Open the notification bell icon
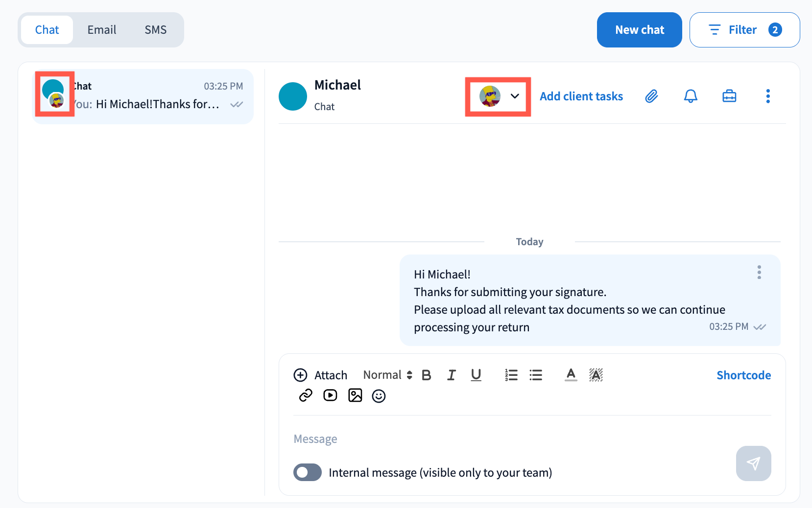Image resolution: width=812 pixels, height=508 pixels. (x=691, y=96)
